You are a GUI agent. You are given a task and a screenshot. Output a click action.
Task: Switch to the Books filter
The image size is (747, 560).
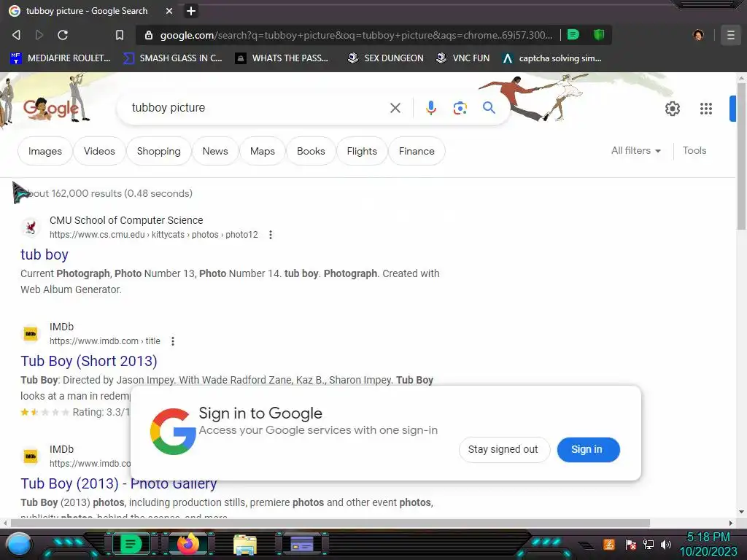(311, 151)
